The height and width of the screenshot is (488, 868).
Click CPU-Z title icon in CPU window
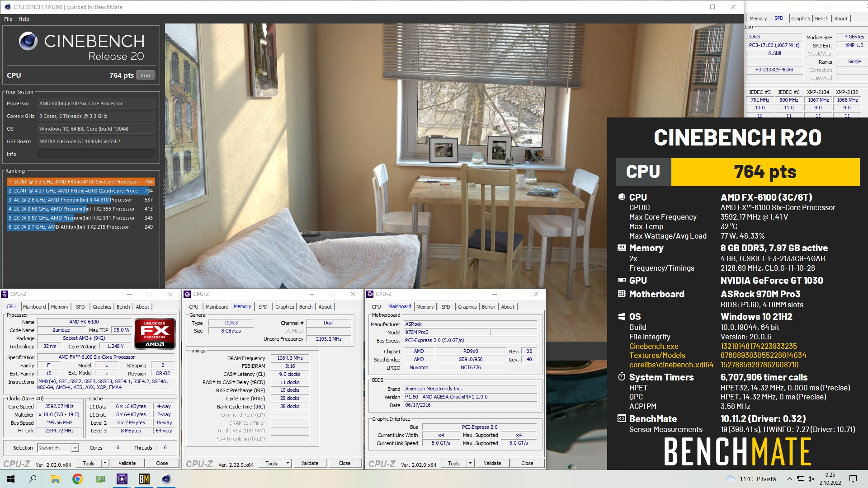point(5,294)
